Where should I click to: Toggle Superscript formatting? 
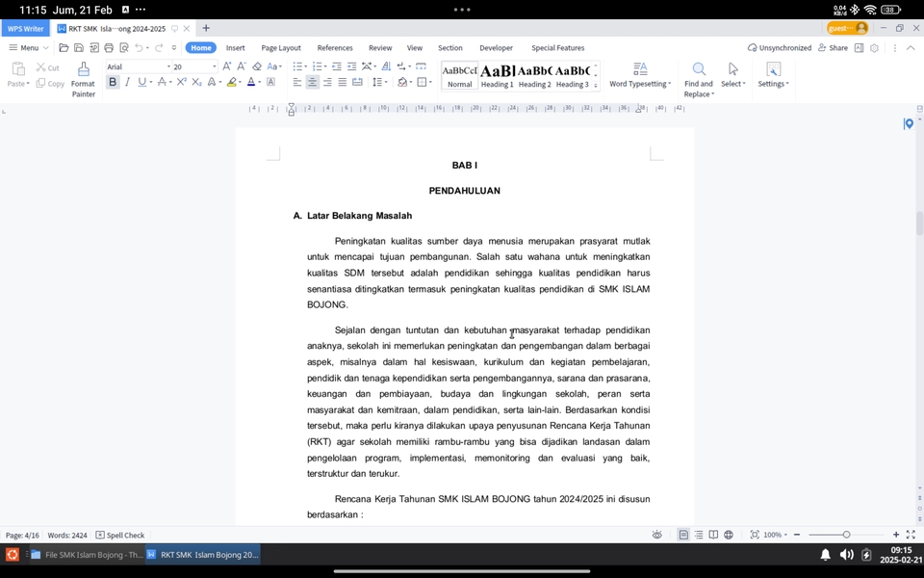(x=182, y=82)
